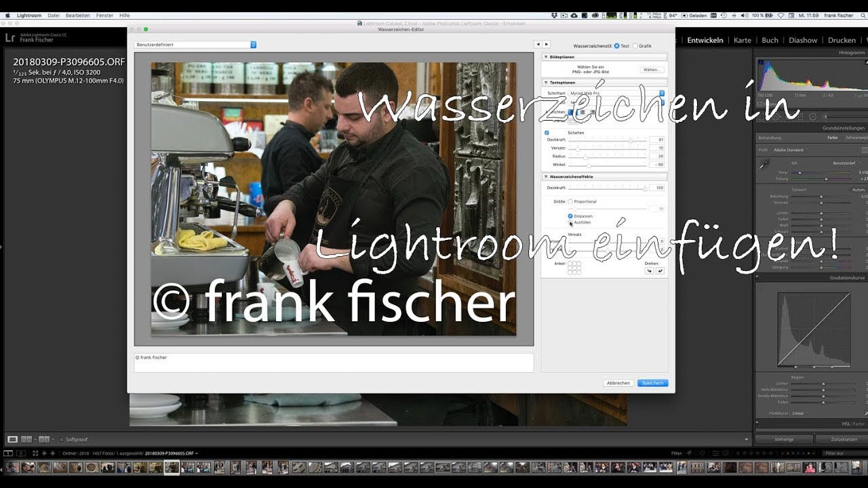Click the Wählen… button for an image
The width and height of the screenshot is (868, 488).
651,70
